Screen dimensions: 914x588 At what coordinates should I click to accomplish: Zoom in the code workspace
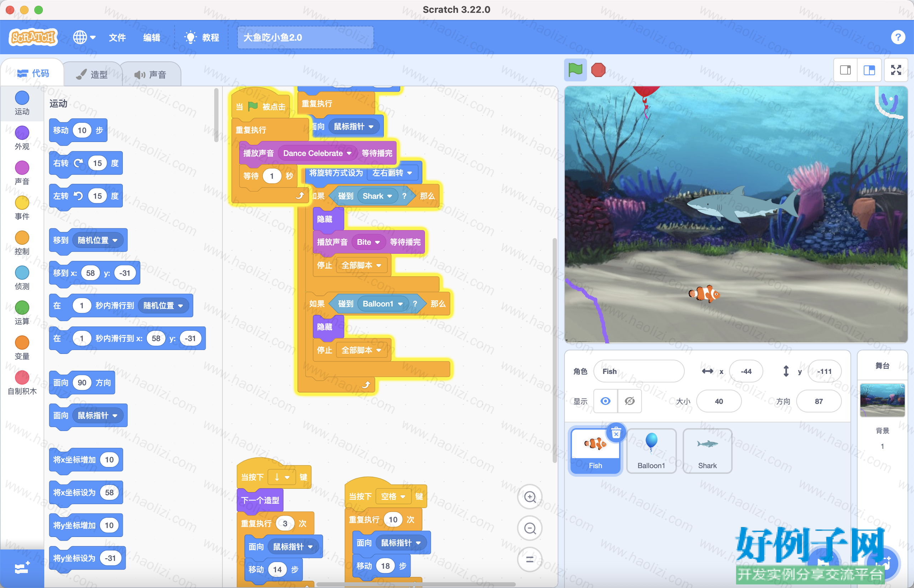point(530,497)
